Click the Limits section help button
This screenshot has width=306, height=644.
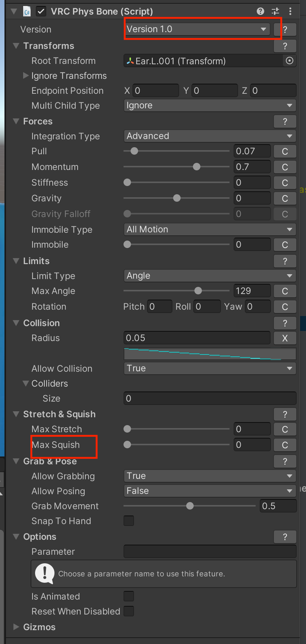285,261
